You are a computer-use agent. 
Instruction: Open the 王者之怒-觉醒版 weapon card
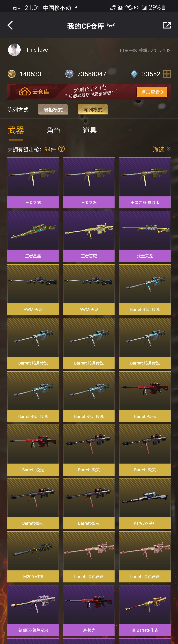[145, 183]
